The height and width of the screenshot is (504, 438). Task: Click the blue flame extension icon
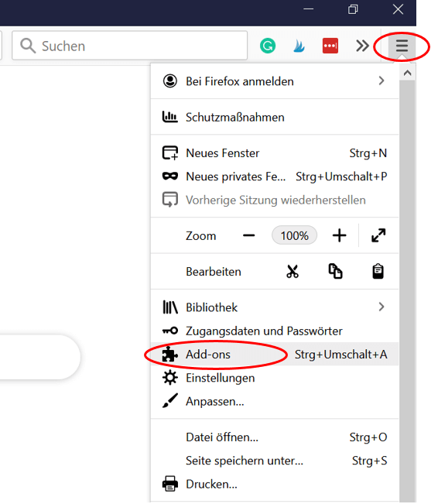click(299, 46)
